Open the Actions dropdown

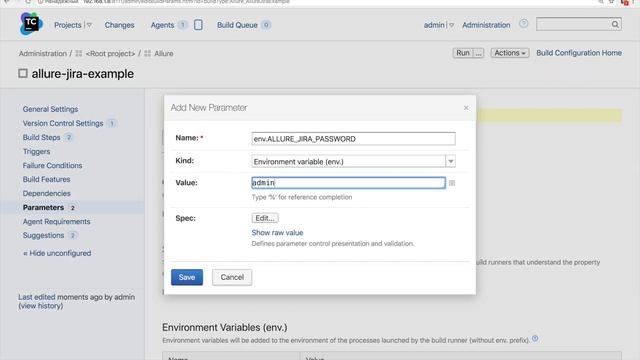pos(510,53)
